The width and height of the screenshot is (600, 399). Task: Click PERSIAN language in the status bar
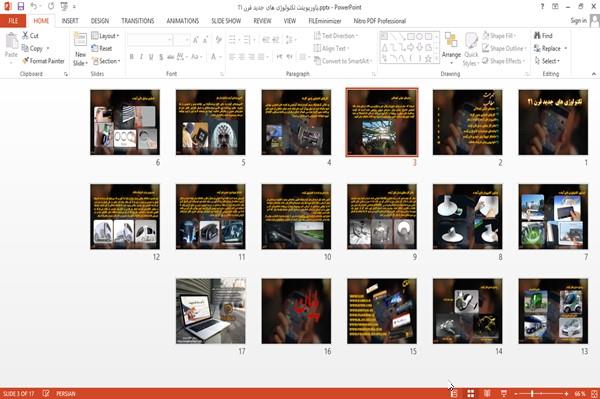pyautogui.click(x=66, y=393)
